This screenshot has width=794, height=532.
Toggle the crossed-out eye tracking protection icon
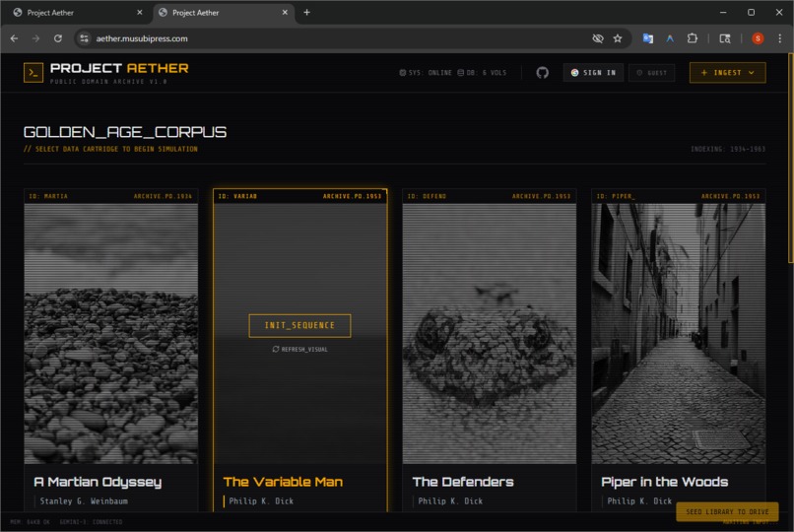coord(598,38)
